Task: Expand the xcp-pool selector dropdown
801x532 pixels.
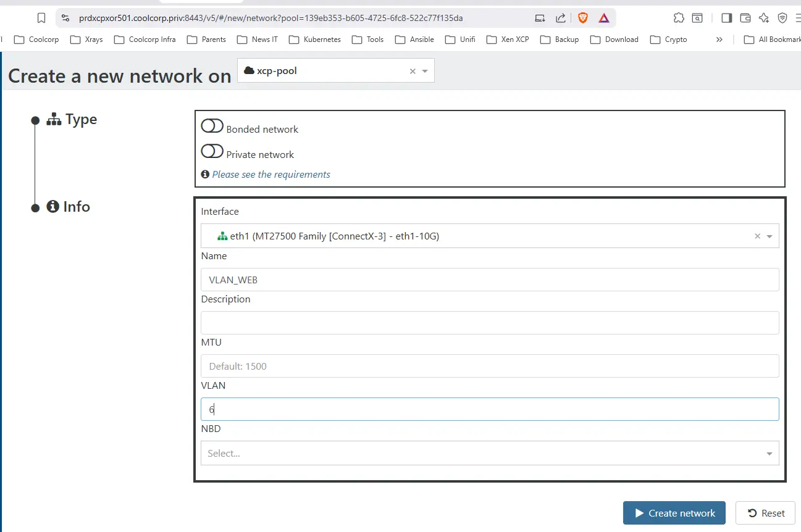Action: point(424,70)
